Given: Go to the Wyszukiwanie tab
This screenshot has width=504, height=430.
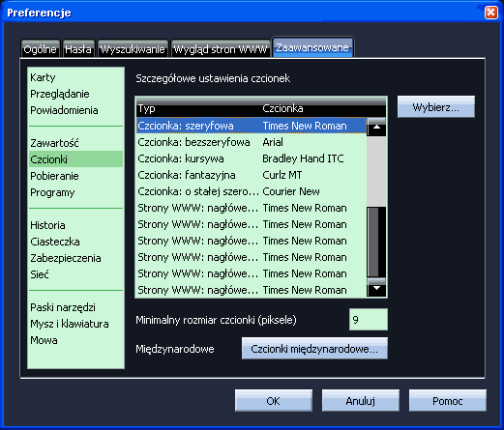Looking at the screenshot, I should click(x=133, y=49).
